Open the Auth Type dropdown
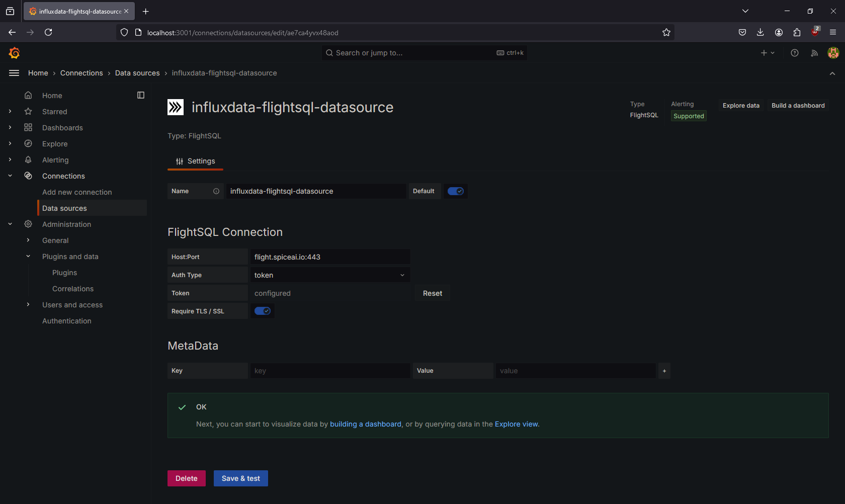The image size is (845, 504). pos(330,275)
